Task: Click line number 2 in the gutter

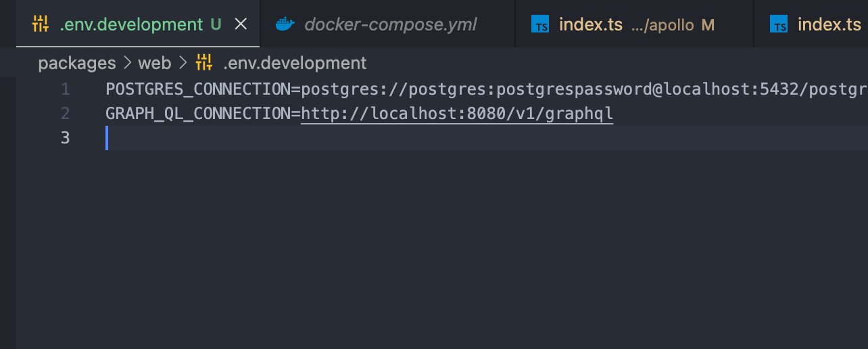Action: click(65, 113)
